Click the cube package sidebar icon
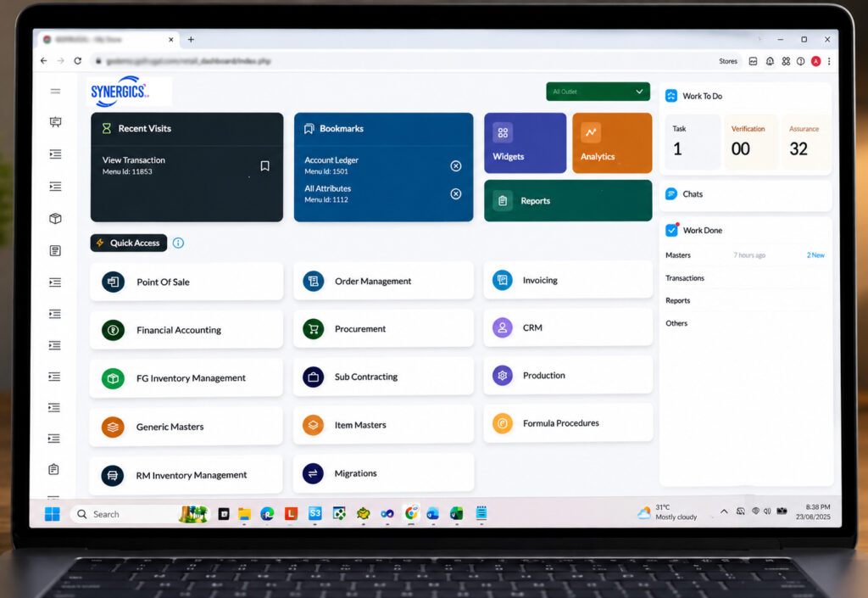Image resolution: width=868 pixels, height=598 pixels. tap(55, 219)
